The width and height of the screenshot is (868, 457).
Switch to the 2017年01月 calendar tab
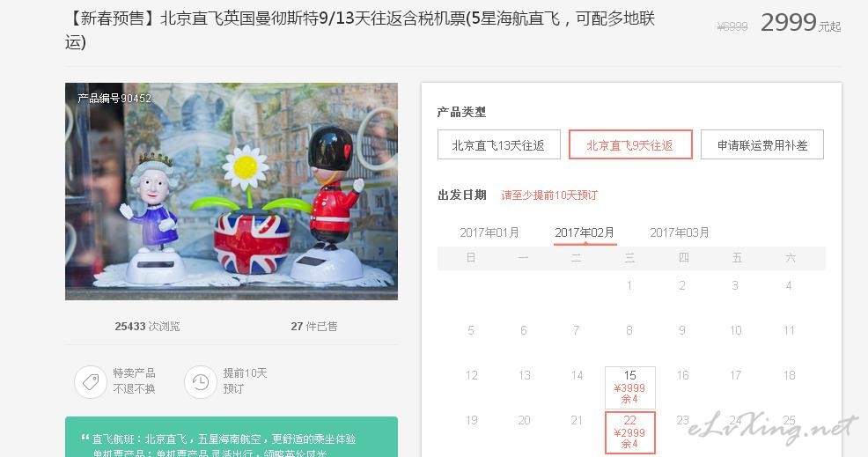pyautogui.click(x=489, y=232)
